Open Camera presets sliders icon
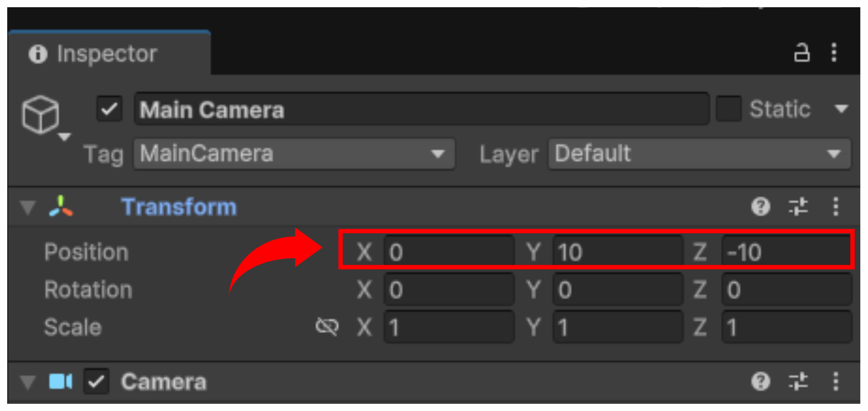The image size is (868, 411). click(x=798, y=381)
